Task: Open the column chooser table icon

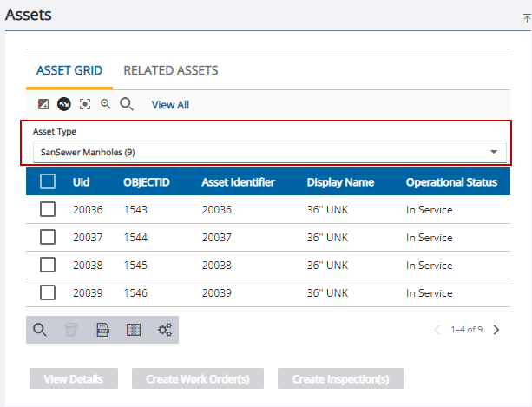Action: pyautogui.click(x=134, y=330)
